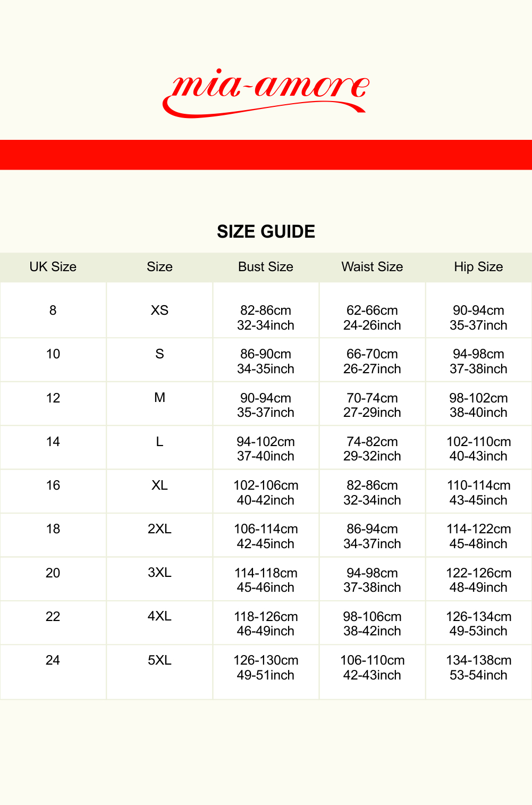The image size is (532, 805).
Task: Select the Bust Size column header
Action: (x=266, y=267)
